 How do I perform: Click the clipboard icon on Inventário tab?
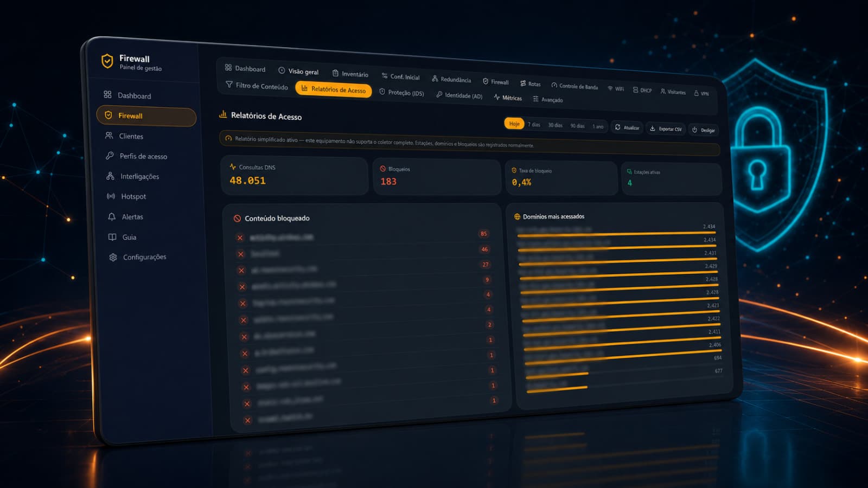[x=335, y=73]
